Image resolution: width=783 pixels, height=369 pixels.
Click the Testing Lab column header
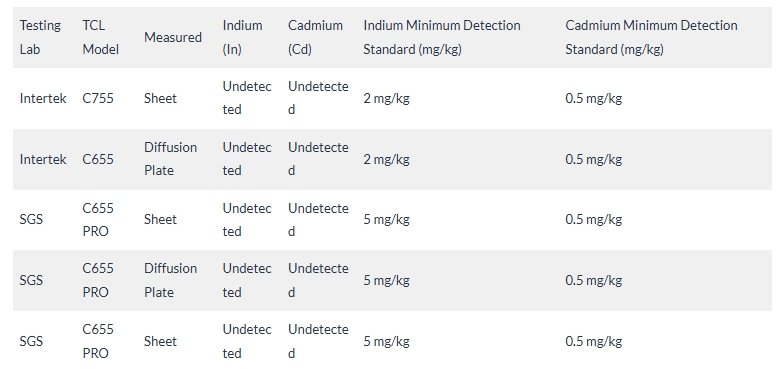tap(40, 37)
